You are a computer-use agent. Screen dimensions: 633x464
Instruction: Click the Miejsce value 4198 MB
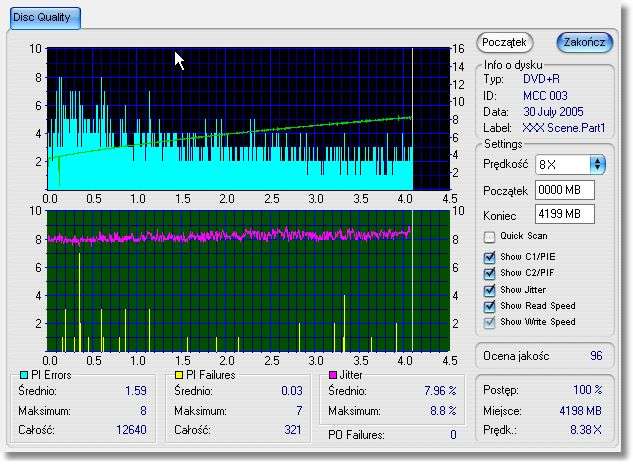581,411
